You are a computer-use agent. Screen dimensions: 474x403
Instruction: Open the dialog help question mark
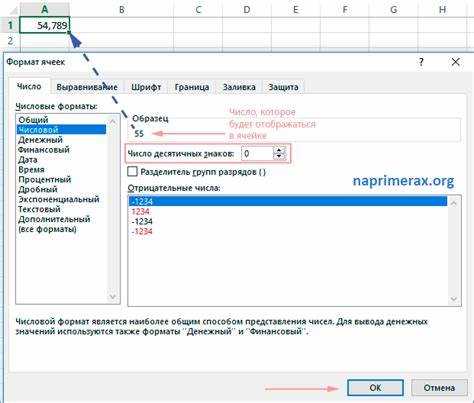click(x=421, y=62)
